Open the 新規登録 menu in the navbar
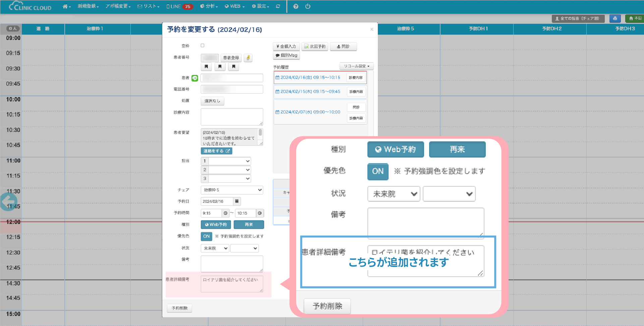The height and width of the screenshot is (326, 644). tap(88, 6)
